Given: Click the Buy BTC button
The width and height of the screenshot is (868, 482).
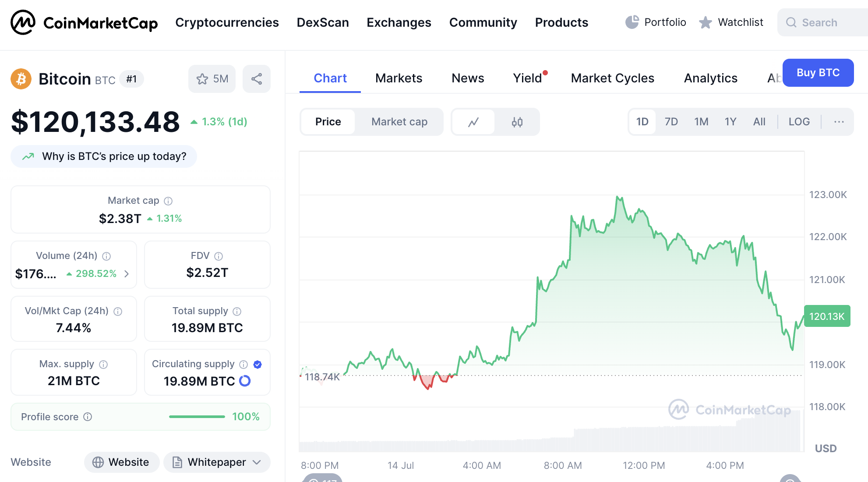Looking at the screenshot, I should (x=818, y=73).
